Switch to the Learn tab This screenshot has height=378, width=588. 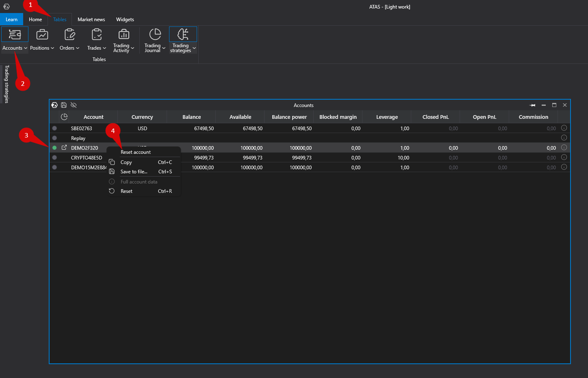click(11, 20)
